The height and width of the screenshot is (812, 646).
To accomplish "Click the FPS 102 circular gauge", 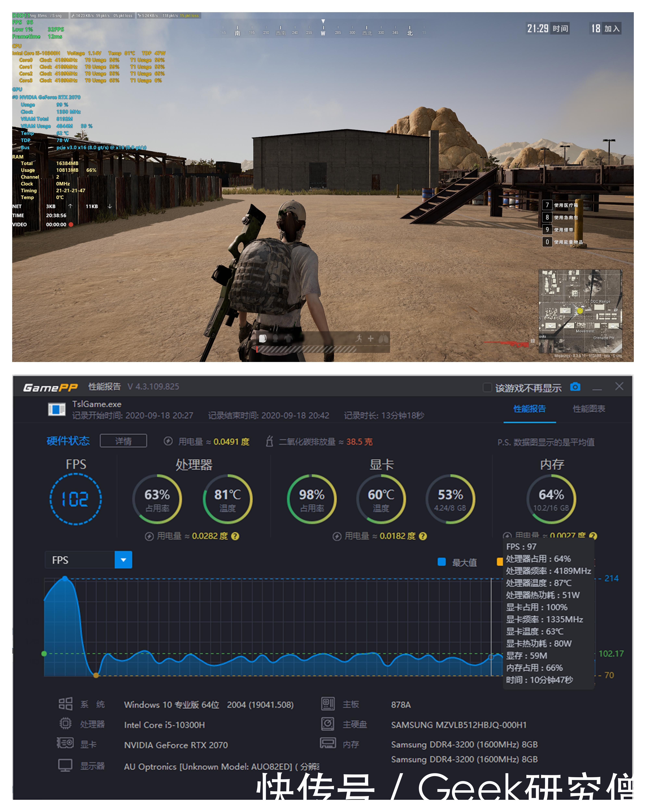I will [75, 499].
